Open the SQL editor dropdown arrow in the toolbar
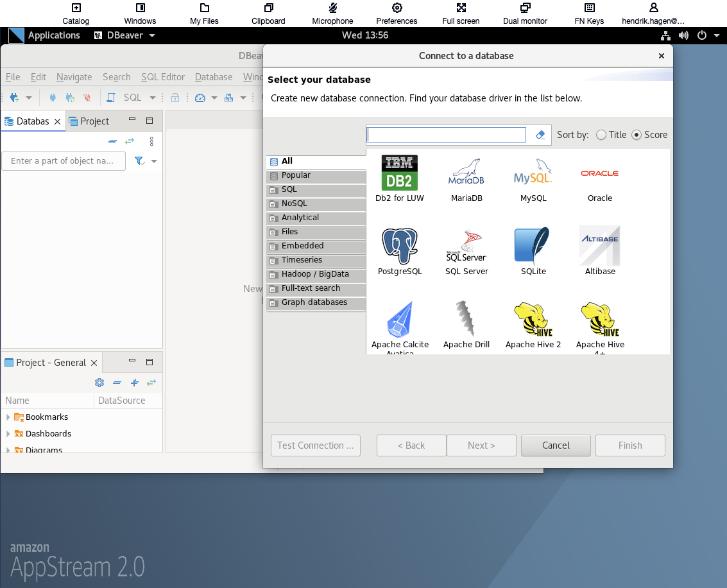Screen dimensions: 727x588 [152, 98]
